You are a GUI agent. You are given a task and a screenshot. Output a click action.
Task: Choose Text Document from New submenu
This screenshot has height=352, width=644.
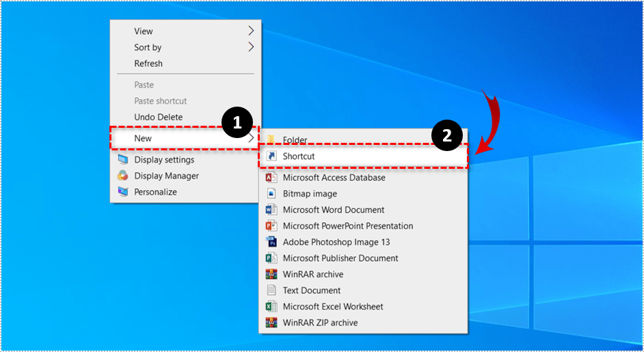[x=312, y=290]
